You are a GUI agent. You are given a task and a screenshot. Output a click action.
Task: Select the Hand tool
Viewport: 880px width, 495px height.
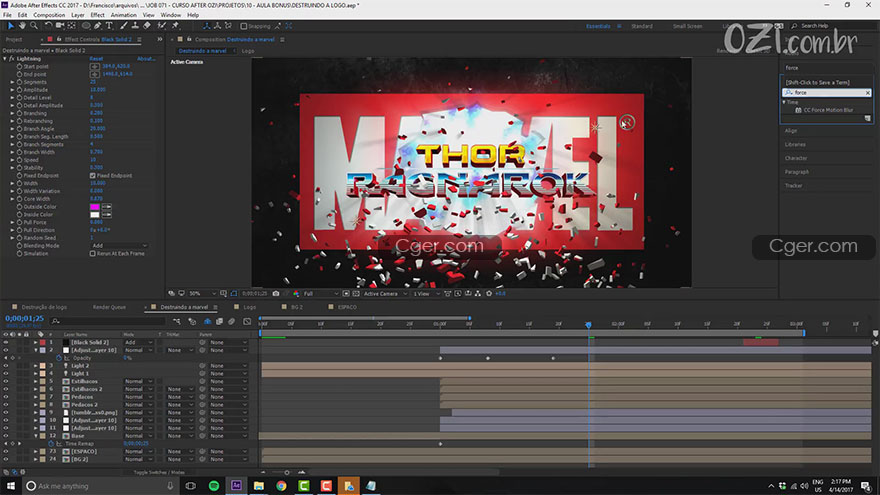coord(22,26)
